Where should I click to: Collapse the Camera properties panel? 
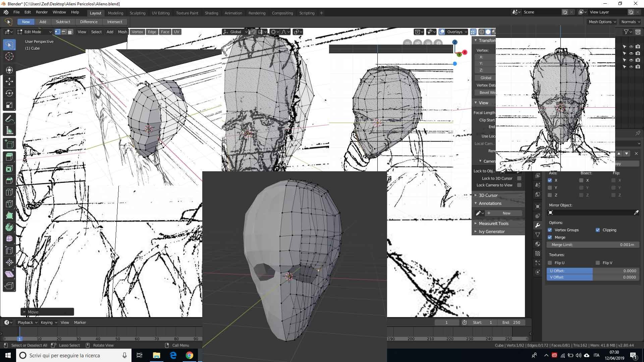coord(479,161)
